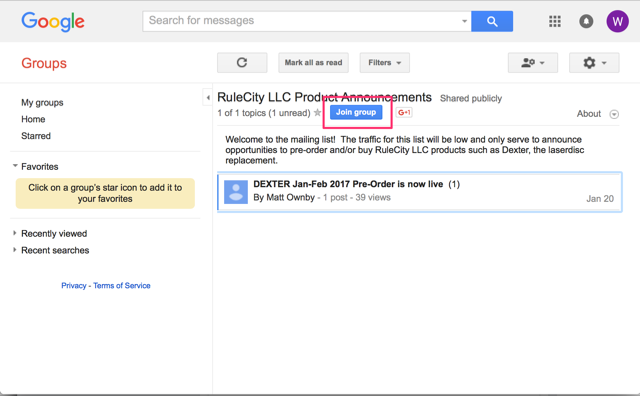Click the About label
The height and width of the screenshot is (396, 640).
point(589,114)
